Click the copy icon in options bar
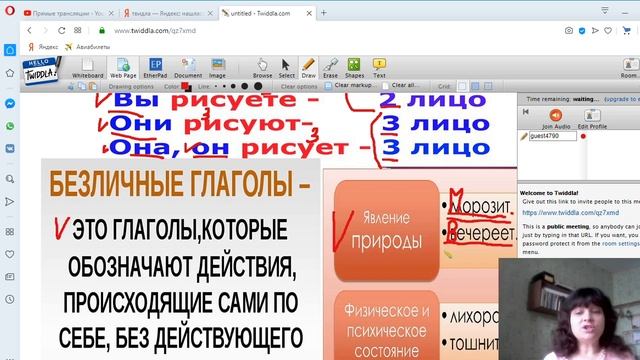640x360 pixels. tap(82, 86)
